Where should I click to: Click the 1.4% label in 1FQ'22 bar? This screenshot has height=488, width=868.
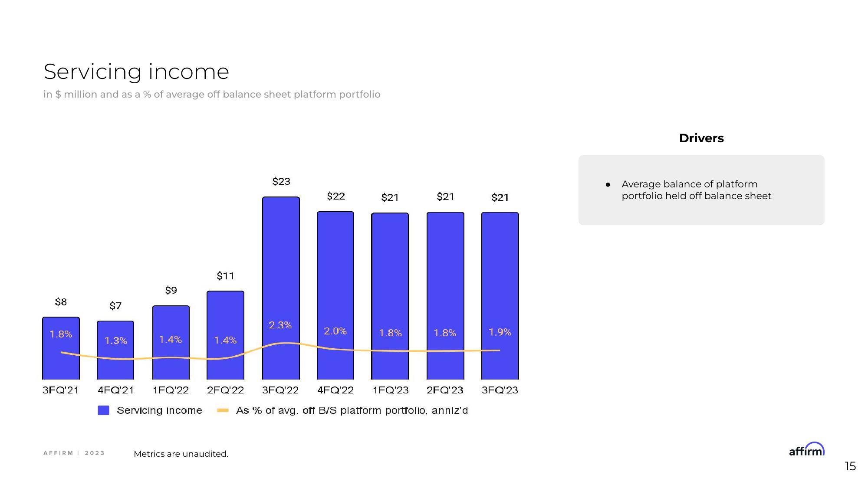point(170,339)
